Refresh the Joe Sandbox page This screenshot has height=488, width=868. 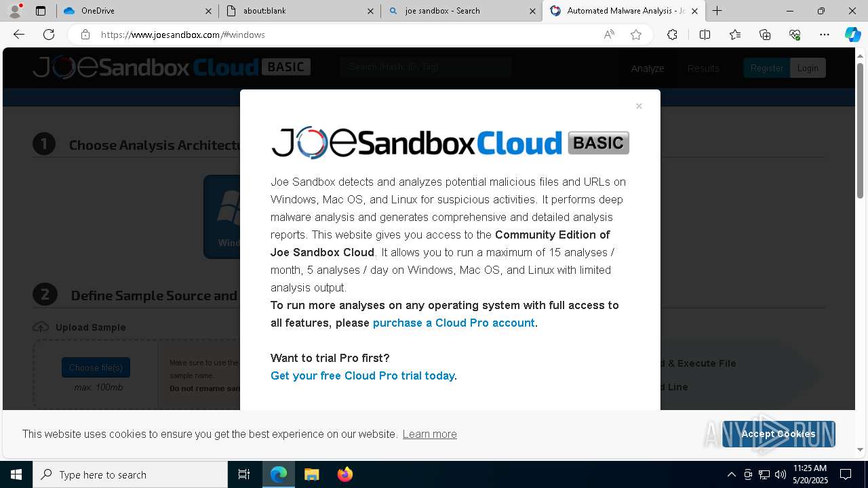[x=49, y=35]
